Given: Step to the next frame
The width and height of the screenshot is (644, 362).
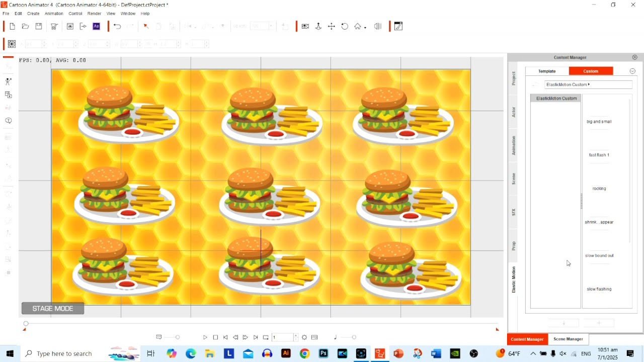Looking at the screenshot, I should (x=246, y=337).
